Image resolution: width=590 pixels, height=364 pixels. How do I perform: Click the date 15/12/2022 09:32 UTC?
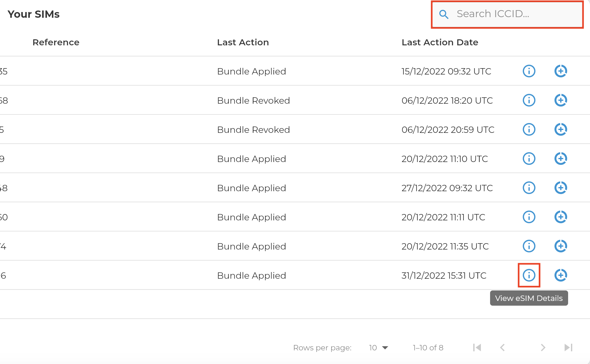pyautogui.click(x=446, y=71)
